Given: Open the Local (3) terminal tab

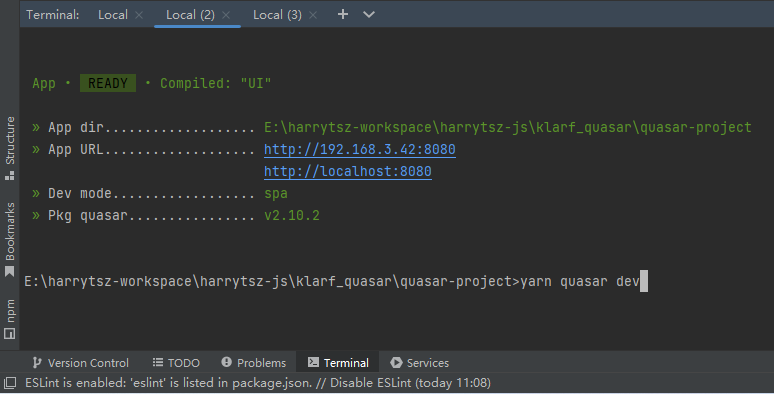Looking at the screenshot, I should point(277,15).
